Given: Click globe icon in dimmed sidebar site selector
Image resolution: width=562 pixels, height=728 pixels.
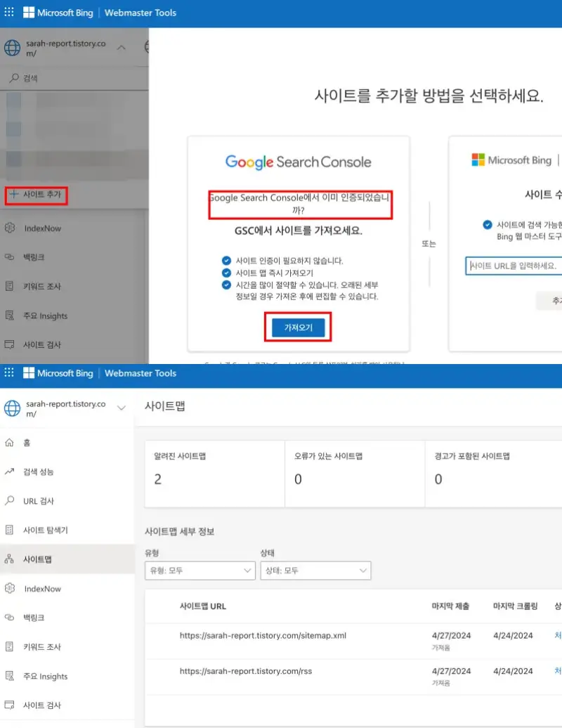Looking at the screenshot, I should (12, 47).
